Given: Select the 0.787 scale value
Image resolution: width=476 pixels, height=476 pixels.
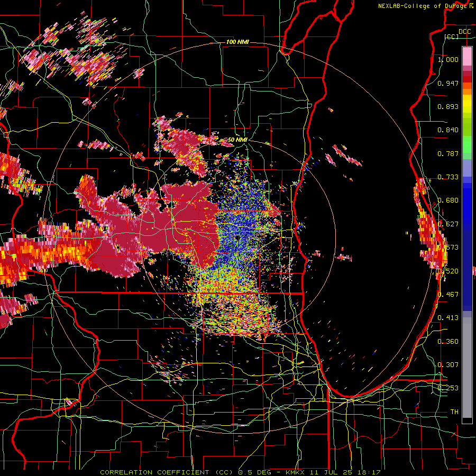Looking at the screenshot, I should 448,153.
